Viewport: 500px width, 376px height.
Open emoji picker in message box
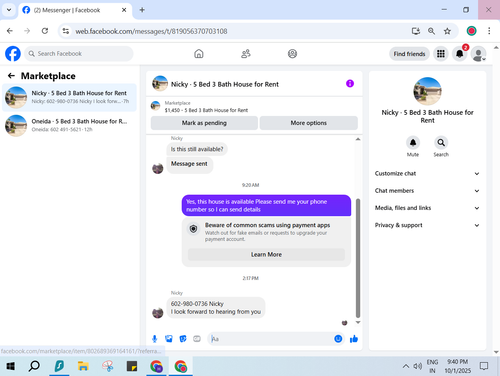coord(338,339)
